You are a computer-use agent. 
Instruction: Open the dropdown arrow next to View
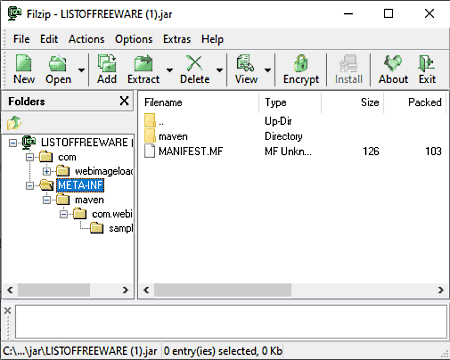pyautogui.click(x=267, y=70)
